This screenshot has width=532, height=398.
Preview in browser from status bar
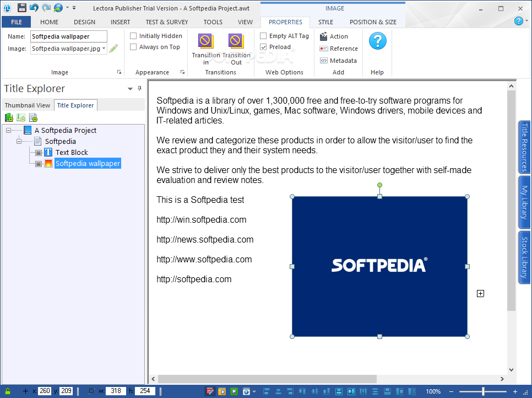tap(247, 391)
